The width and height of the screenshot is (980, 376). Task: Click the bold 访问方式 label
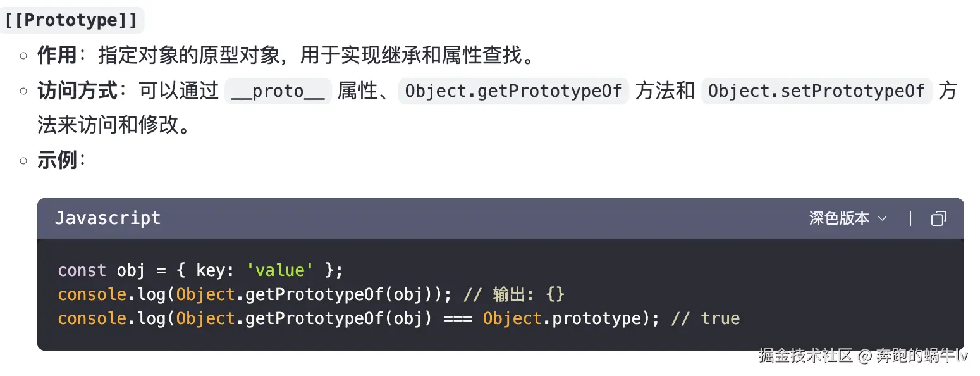click(x=78, y=91)
